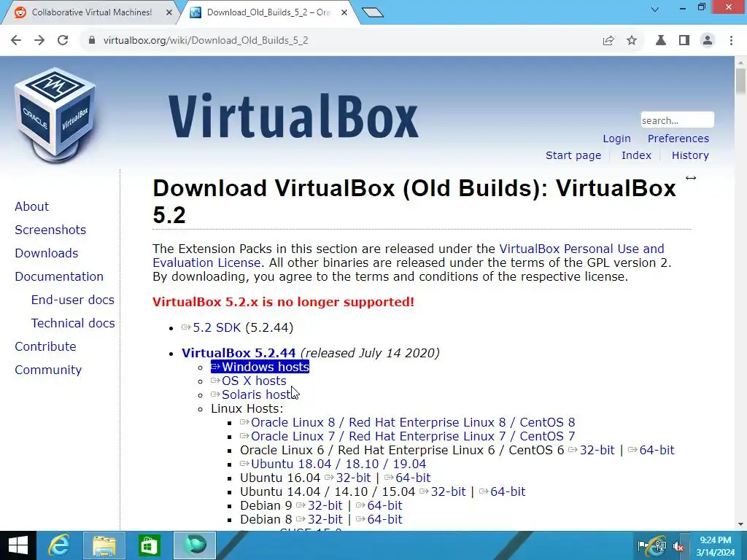Bookmark this page with the star icon
747x560 pixels.
point(632,41)
